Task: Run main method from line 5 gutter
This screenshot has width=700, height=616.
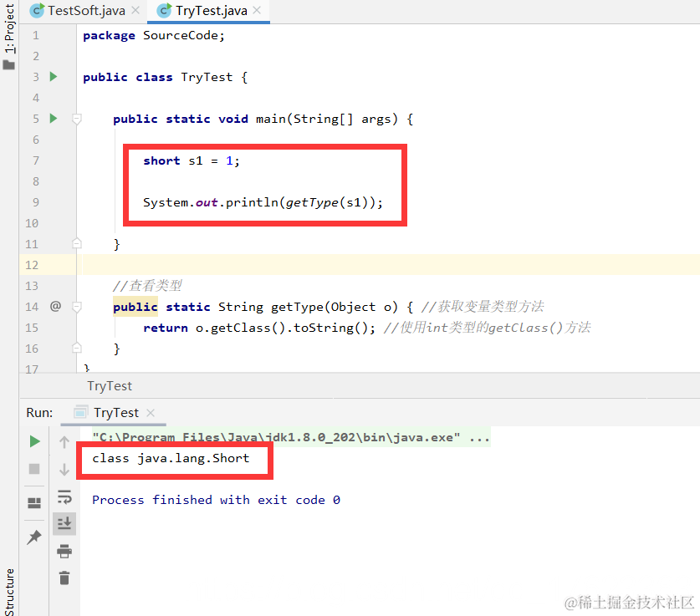Action: coord(54,119)
